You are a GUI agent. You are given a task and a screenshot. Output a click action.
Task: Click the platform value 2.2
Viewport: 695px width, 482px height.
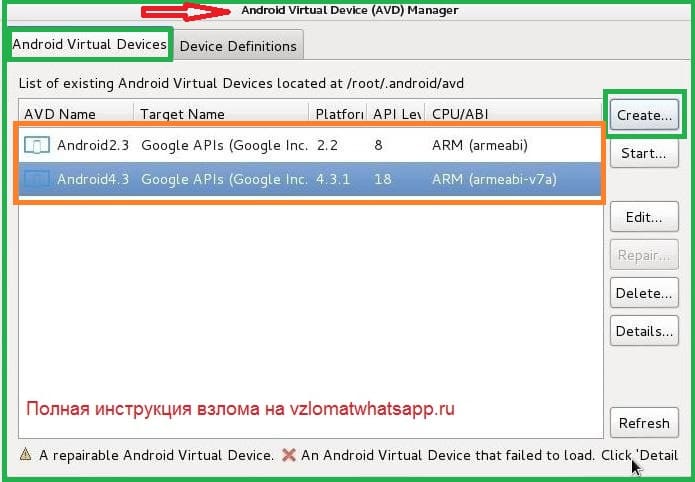(327, 145)
